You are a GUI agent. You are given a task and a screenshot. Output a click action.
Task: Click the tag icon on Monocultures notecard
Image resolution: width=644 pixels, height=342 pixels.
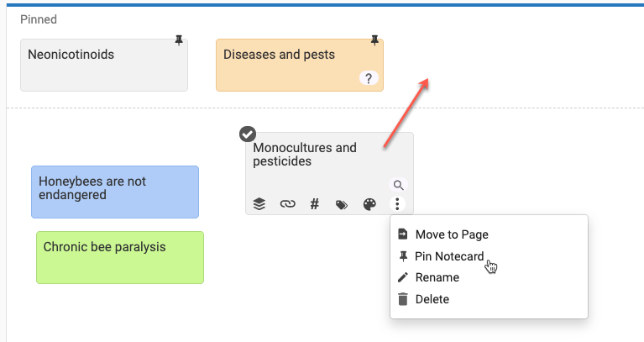[x=342, y=204]
